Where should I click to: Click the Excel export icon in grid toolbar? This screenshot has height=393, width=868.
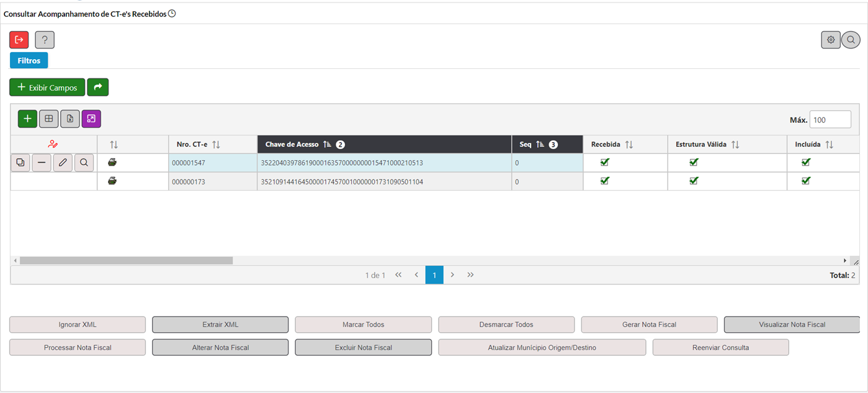pos(70,119)
